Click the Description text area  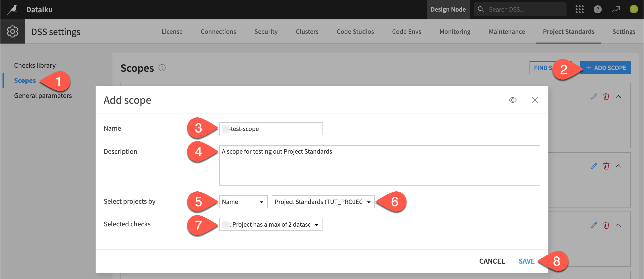(380, 165)
